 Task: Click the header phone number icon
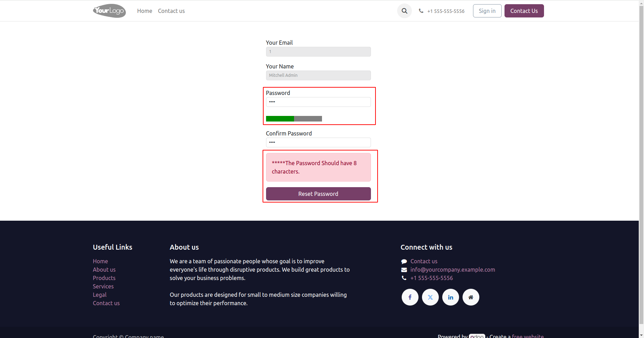tap(421, 11)
